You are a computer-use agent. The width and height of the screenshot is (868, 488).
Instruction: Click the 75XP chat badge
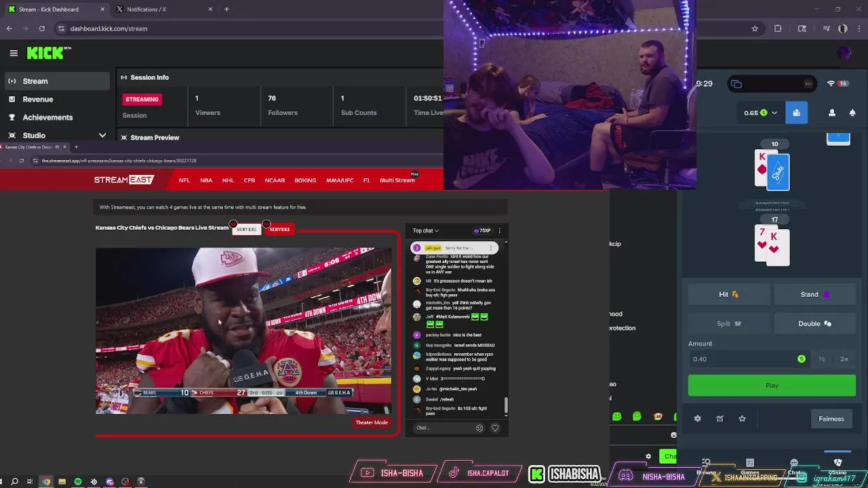tap(482, 230)
